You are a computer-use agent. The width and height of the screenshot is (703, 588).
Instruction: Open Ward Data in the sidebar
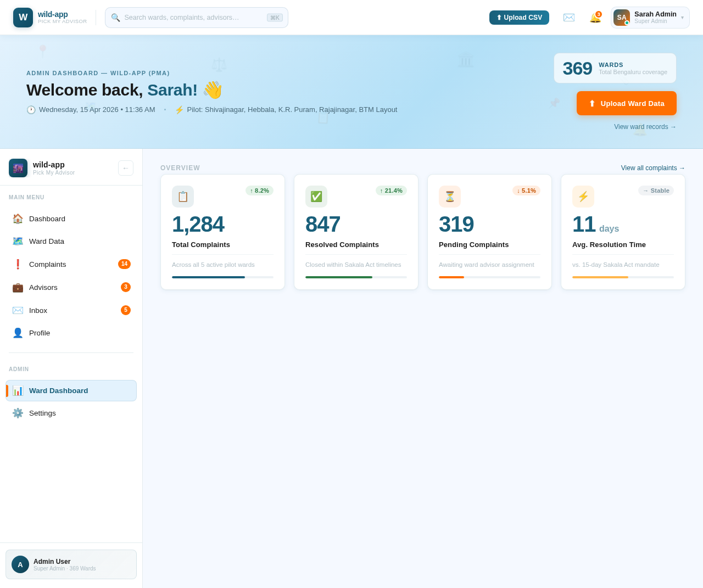(x=71, y=241)
